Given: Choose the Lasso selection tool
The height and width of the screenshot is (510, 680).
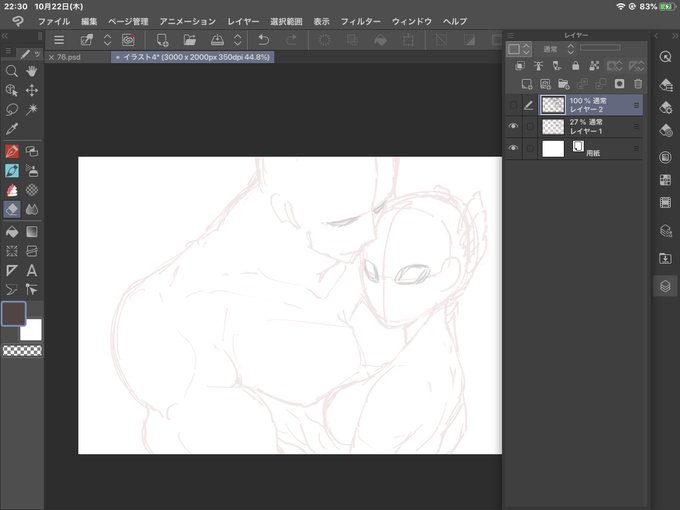Looking at the screenshot, I should pos(12,110).
